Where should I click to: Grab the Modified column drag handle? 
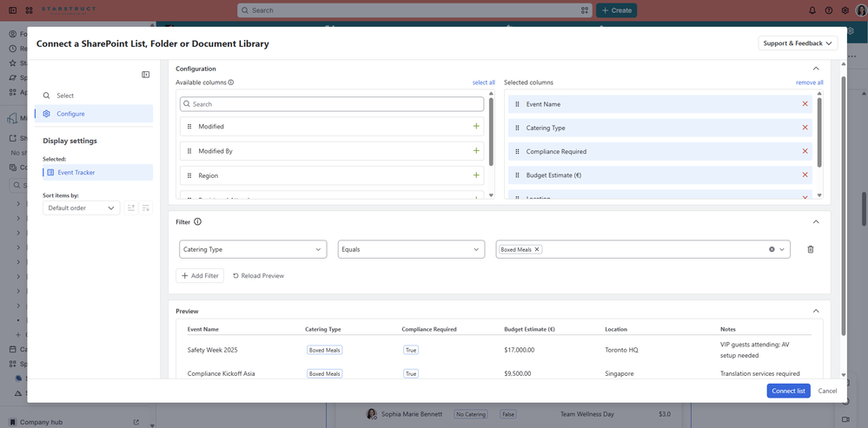pos(189,127)
